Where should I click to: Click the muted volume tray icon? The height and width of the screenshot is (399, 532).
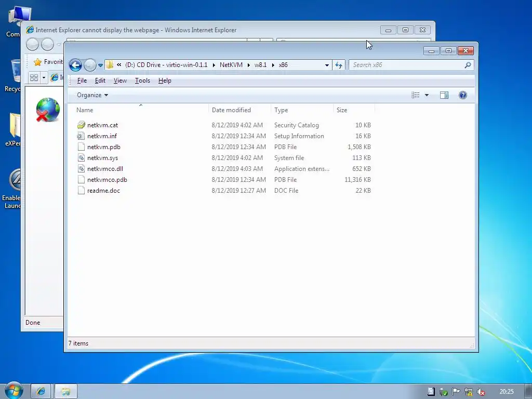(481, 392)
